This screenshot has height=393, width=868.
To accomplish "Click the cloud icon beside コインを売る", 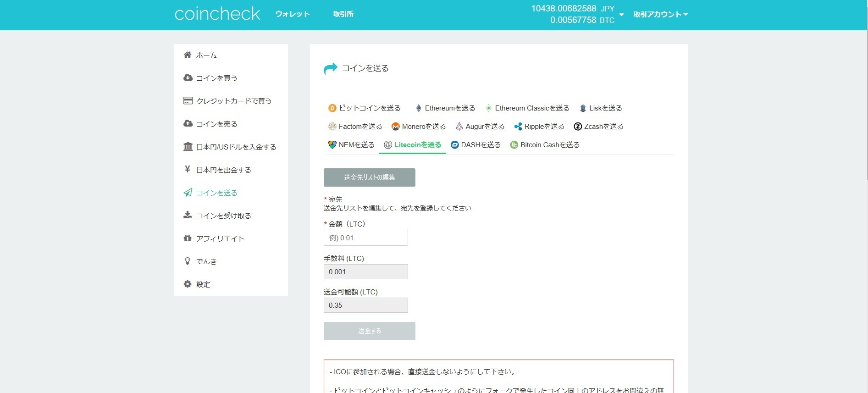I will 188,123.
